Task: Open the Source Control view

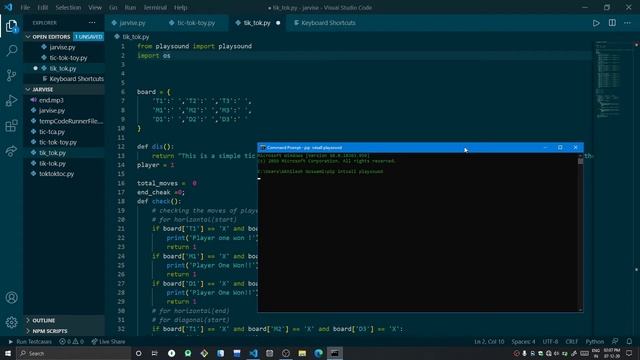Action: (11, 76)
